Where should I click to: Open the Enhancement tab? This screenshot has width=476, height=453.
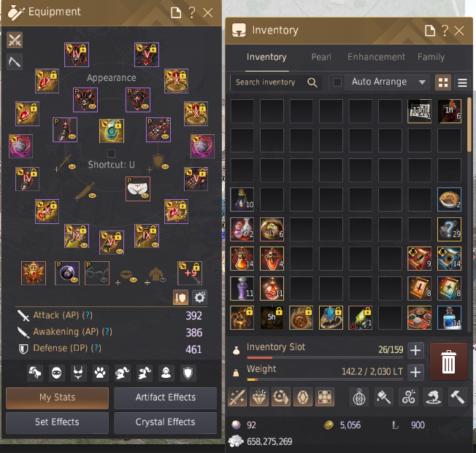click(376, 57)
